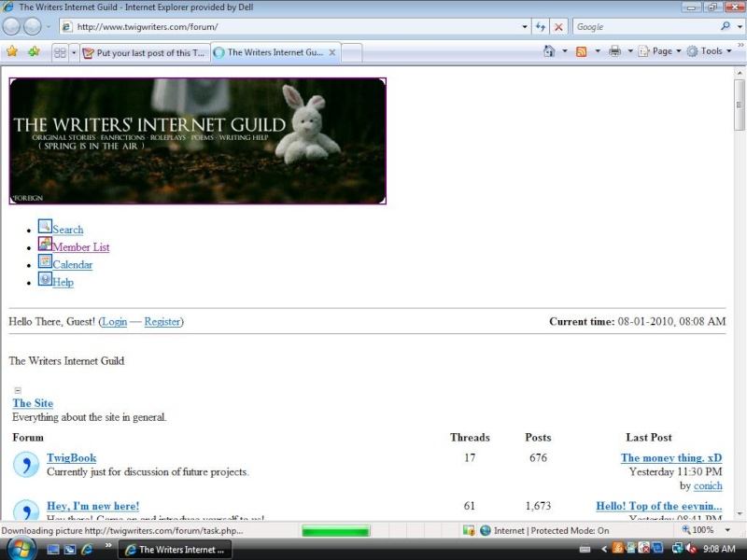Click the Home icon in the command bar
Screen dimensions: 747x560
point(549,51)
